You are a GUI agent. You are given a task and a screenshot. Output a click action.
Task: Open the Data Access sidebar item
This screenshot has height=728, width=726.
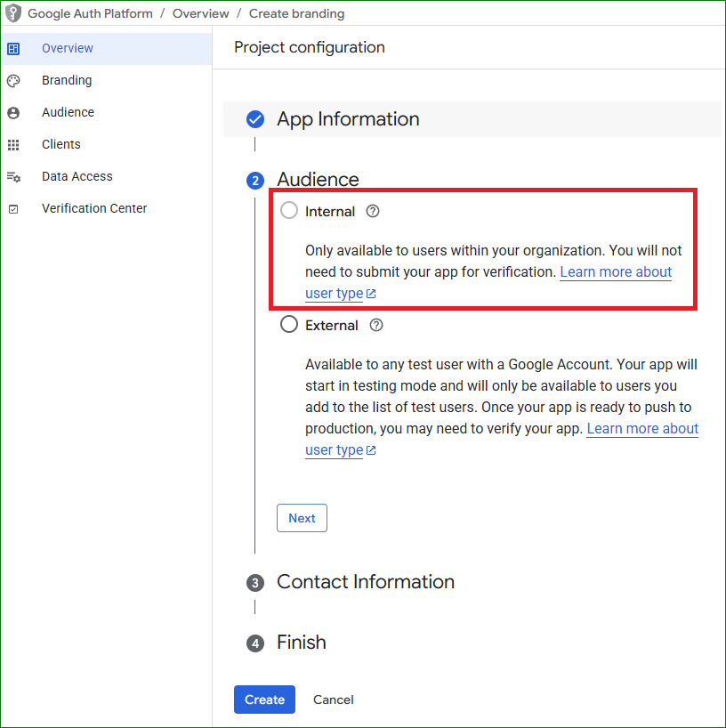(77, 177)
